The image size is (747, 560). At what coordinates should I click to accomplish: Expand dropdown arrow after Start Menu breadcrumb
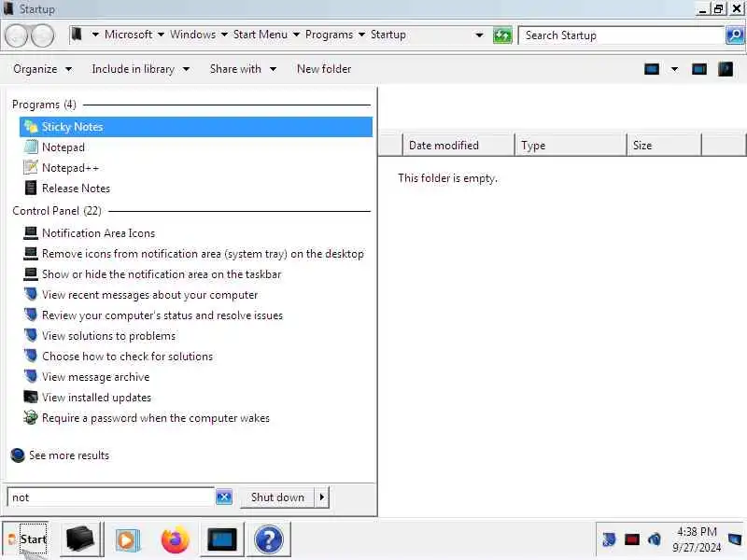click(296, 35)
